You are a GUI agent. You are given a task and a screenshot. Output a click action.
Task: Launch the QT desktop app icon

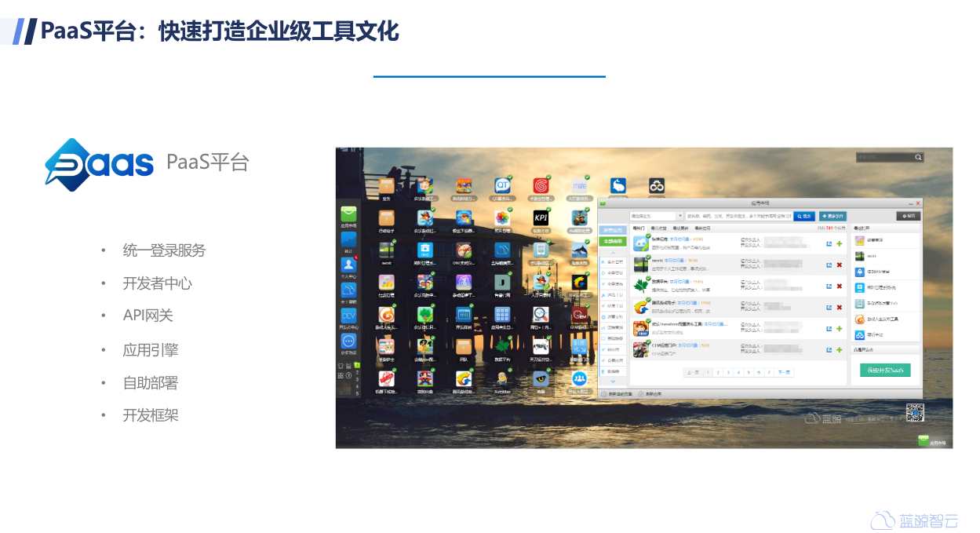point(502,185)
